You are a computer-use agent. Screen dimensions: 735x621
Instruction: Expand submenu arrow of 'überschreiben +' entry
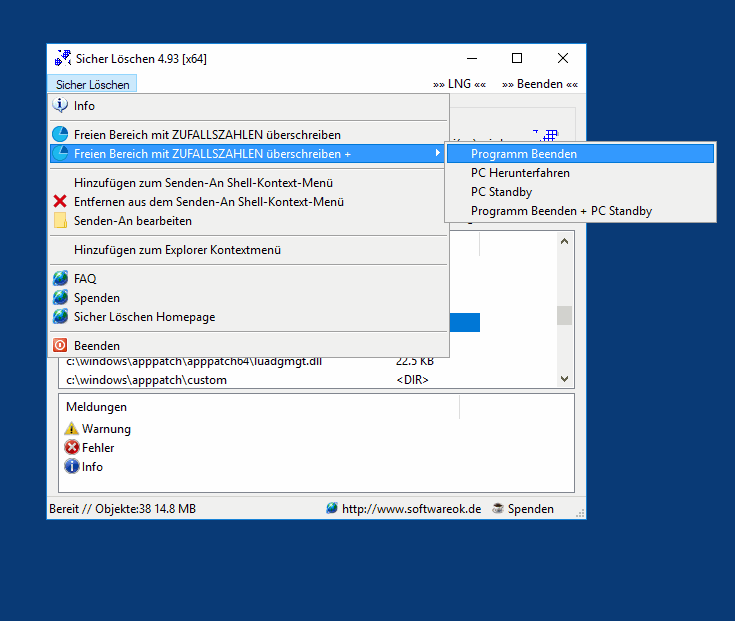[x=437, y=153]
